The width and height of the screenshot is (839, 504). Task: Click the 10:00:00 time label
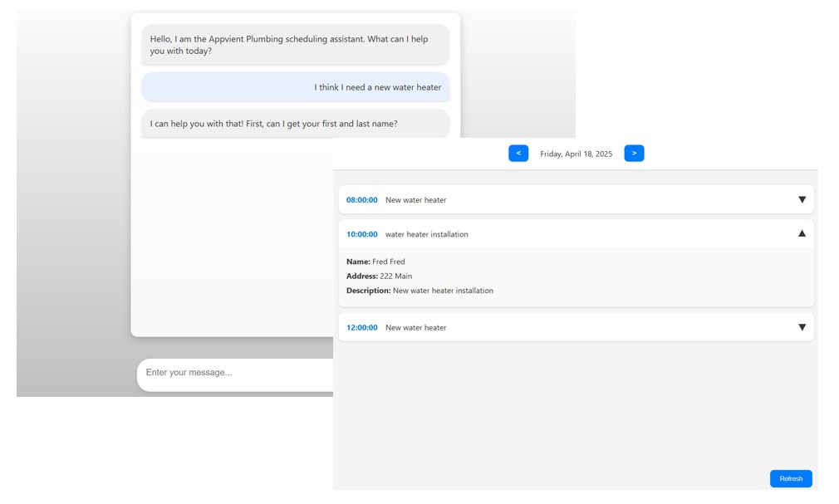pos(361,234)
